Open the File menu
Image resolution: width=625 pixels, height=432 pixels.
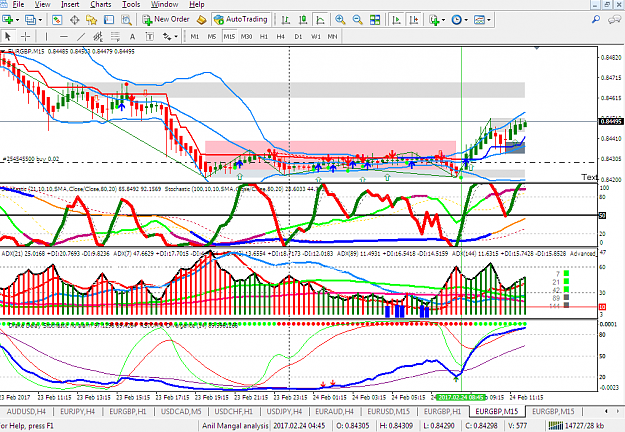tap(18, 5)
